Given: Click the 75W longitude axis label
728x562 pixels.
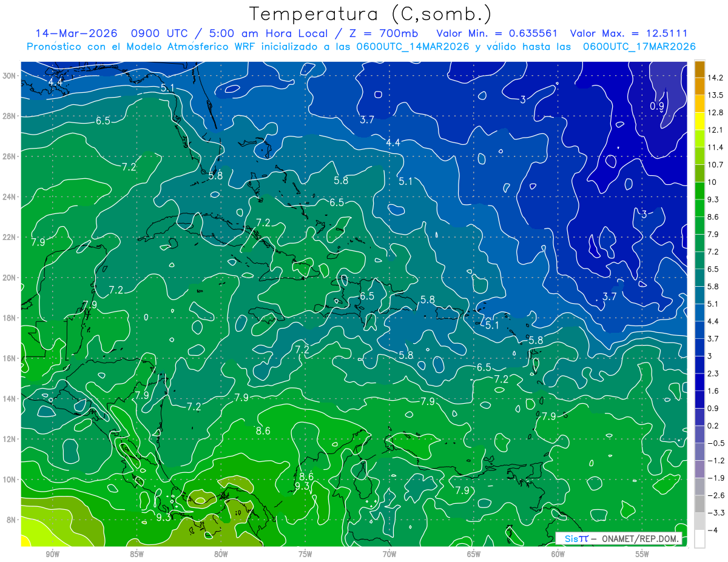Looking at the screenshot, I should tap(305, 554).
